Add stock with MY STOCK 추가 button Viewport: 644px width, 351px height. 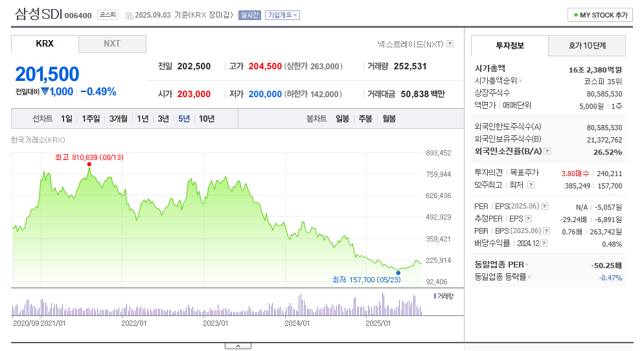[x=600, y=15]
